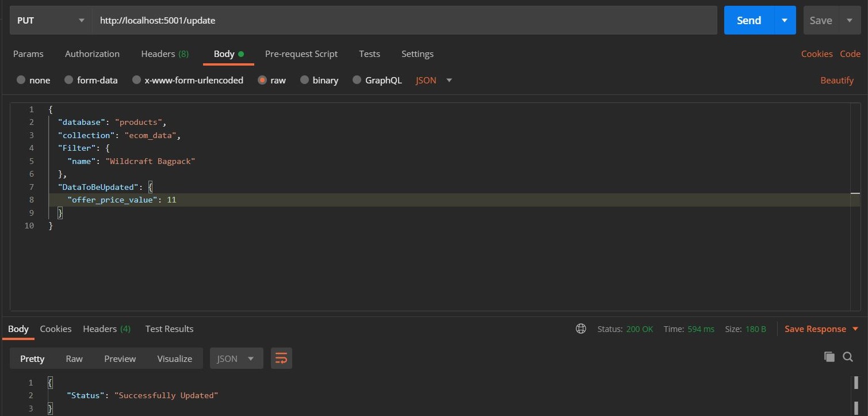This screenshot has width=868, height=416.
Task: Beautify the JSON request body
Action: tap(837, 81)
